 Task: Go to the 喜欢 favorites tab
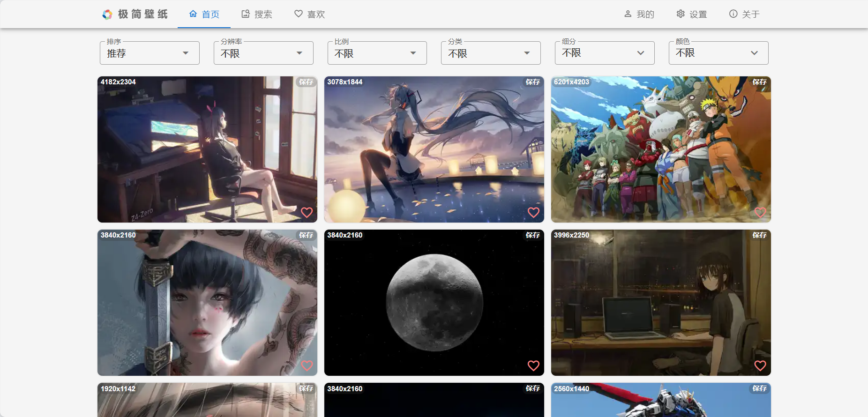[x=309, y=14]
